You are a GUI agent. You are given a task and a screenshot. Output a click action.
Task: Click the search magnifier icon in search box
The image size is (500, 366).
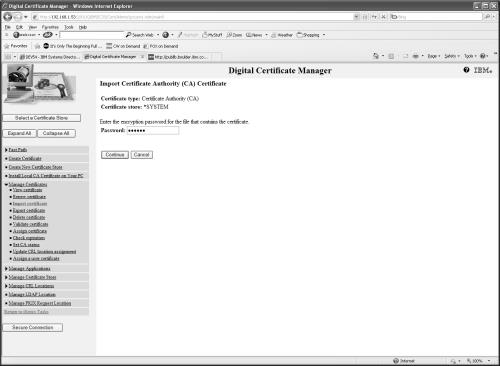(x=487, y=16)
